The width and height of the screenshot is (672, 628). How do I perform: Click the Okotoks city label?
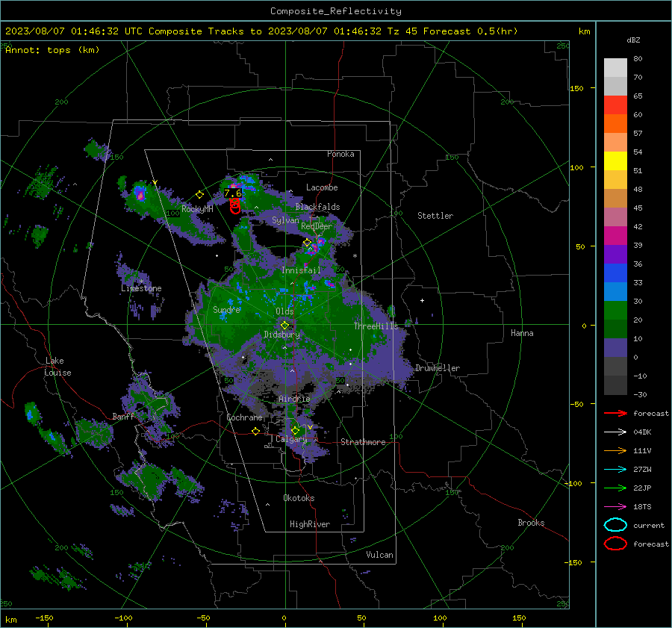click(x=299, y=498)
